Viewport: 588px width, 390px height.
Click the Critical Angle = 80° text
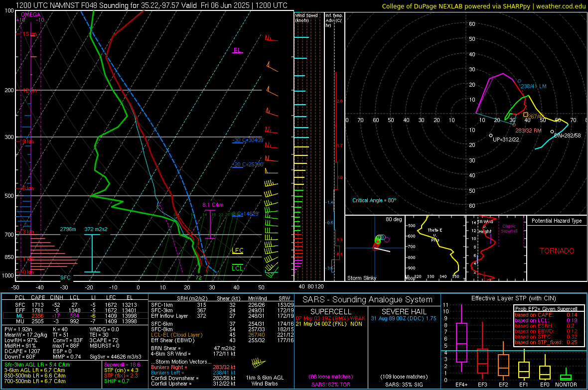[x=374, y=200]
